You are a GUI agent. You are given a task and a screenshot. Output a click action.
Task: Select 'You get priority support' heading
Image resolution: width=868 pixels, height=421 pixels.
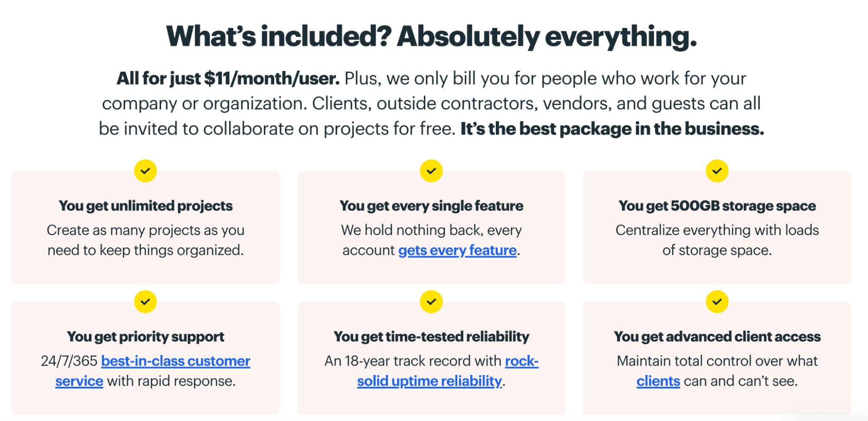pos(145,337)
